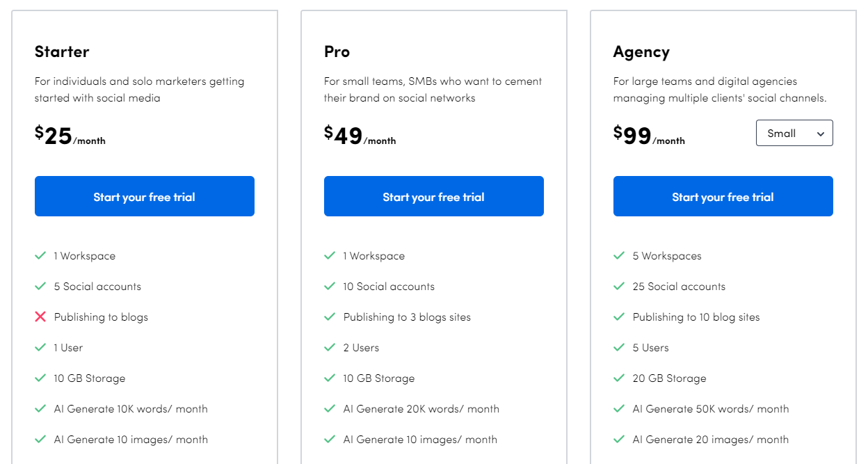Click the checkmark beside AI Generate 50K words

pos(619,408)
